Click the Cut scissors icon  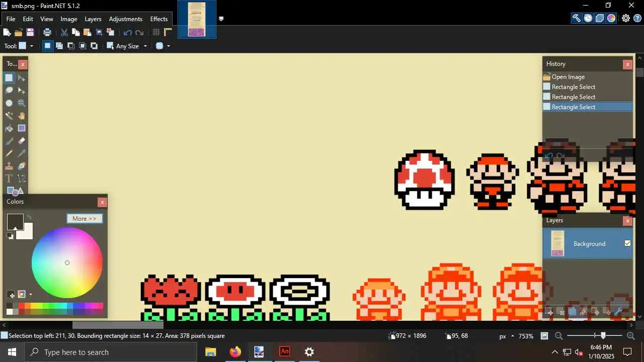click(x=64, y=32)
